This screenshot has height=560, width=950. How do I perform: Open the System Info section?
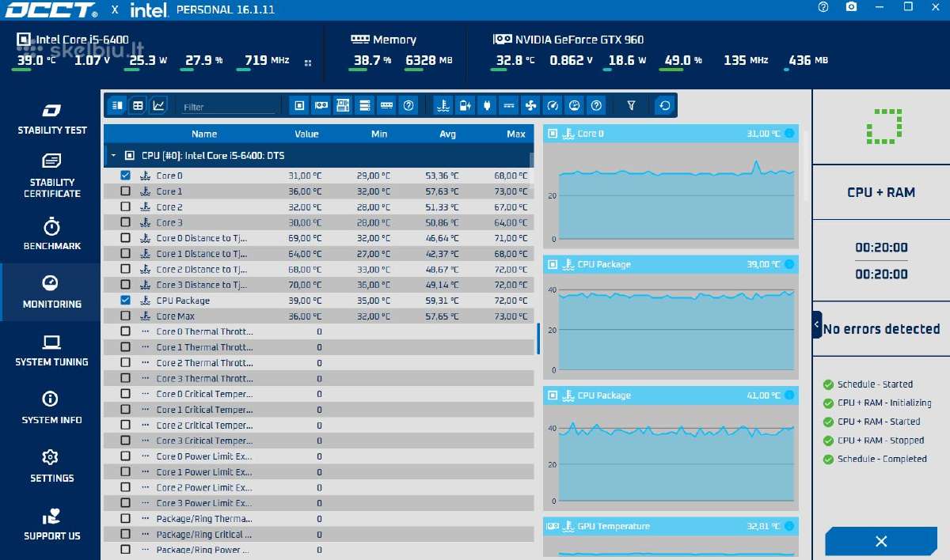51,408
